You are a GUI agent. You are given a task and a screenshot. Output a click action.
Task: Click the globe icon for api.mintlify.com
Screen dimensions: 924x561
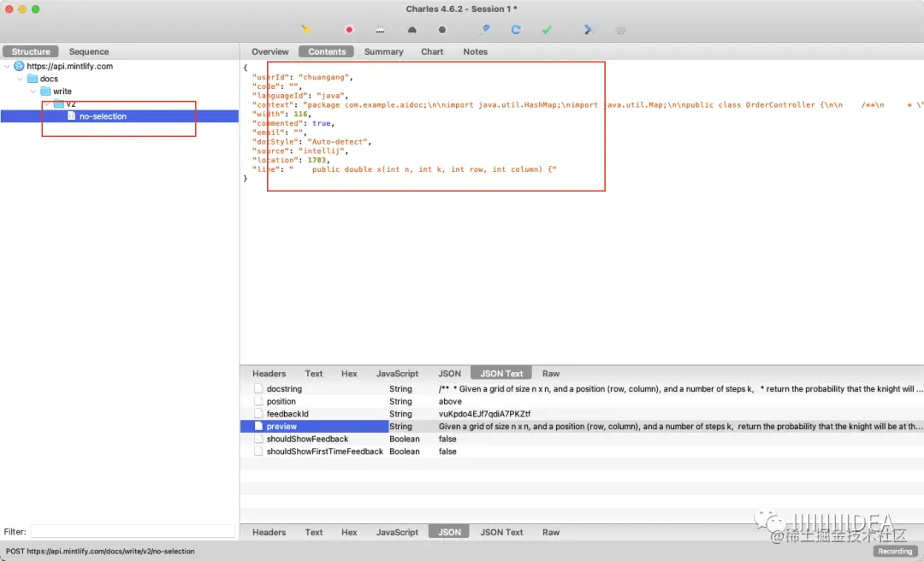pos(19,66)
